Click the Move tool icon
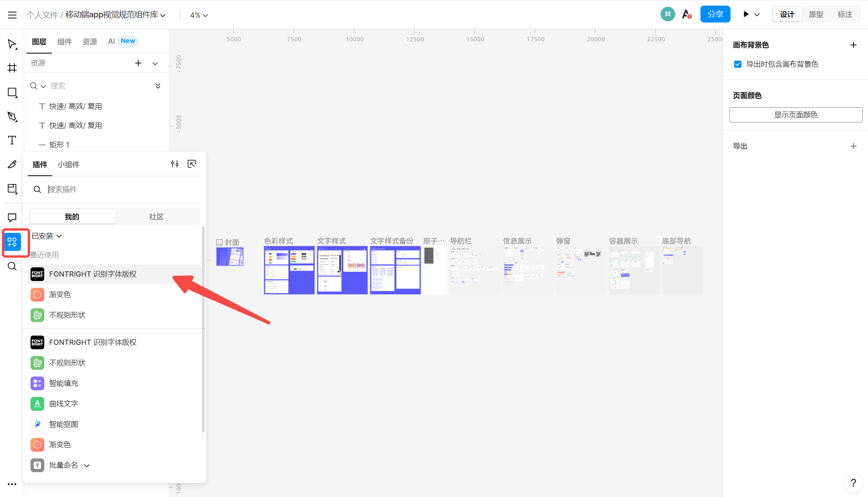Screen dimensions: 868x497 click(12, 45)
